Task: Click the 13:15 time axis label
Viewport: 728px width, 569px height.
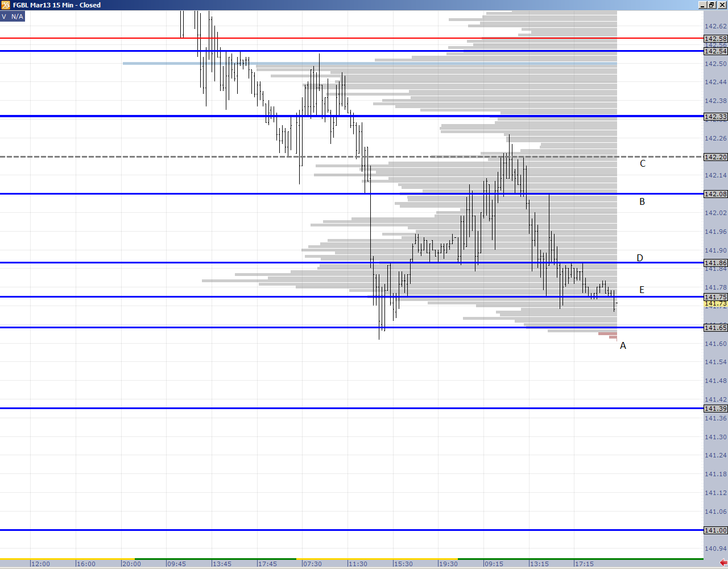Action: 539,564
